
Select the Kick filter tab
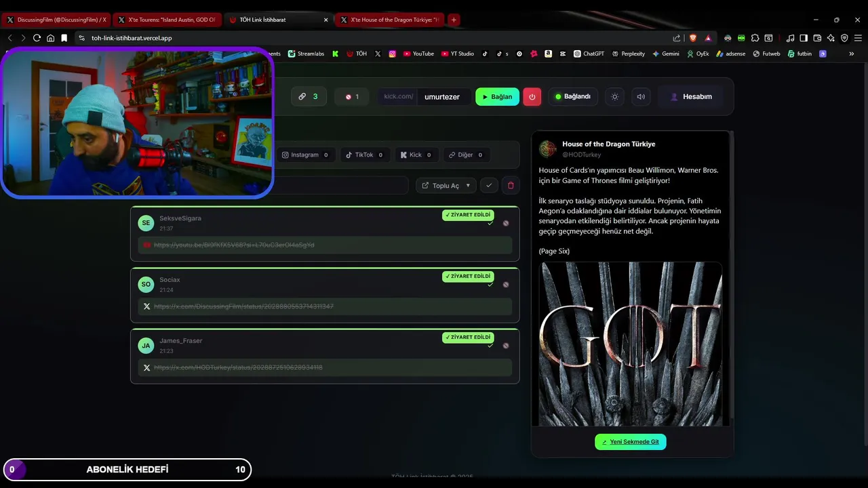click(x=416, y=155)
